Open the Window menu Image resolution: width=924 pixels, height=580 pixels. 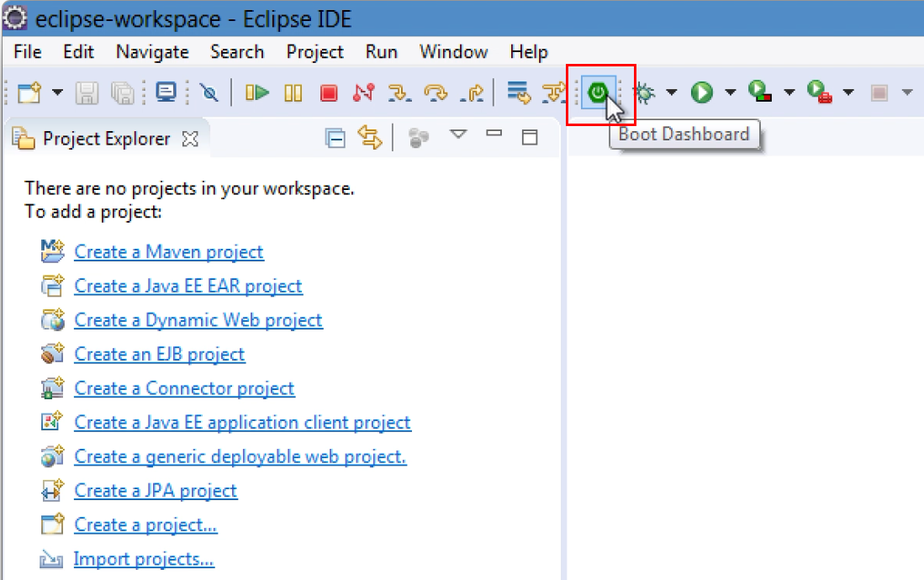coord(454,52)
